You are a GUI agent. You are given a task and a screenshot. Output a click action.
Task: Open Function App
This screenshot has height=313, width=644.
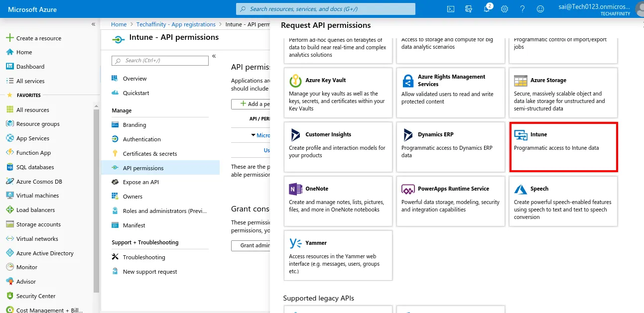click(28, 153)
